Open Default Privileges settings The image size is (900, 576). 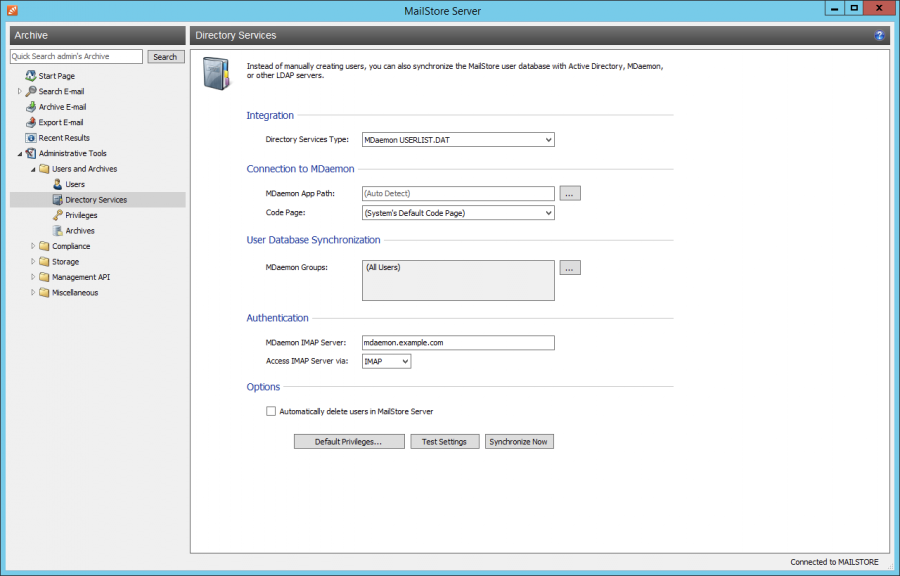click(x=349, y=441)
